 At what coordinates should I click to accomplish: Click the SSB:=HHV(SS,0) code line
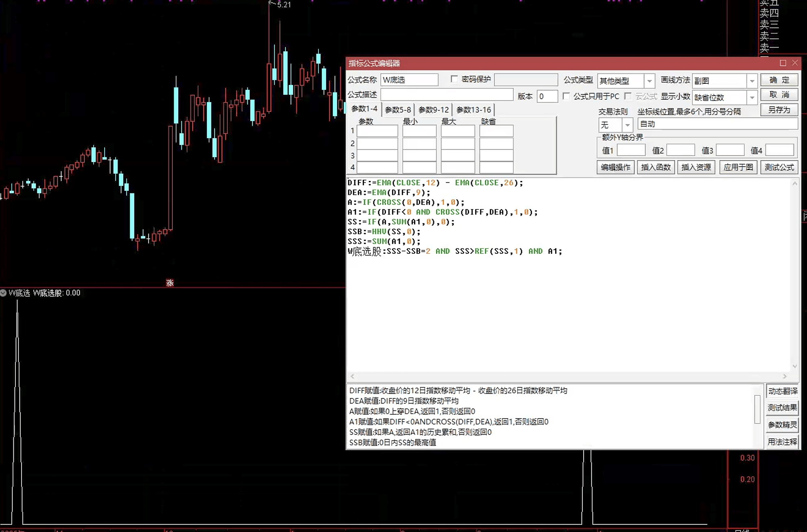coord(384,231)
